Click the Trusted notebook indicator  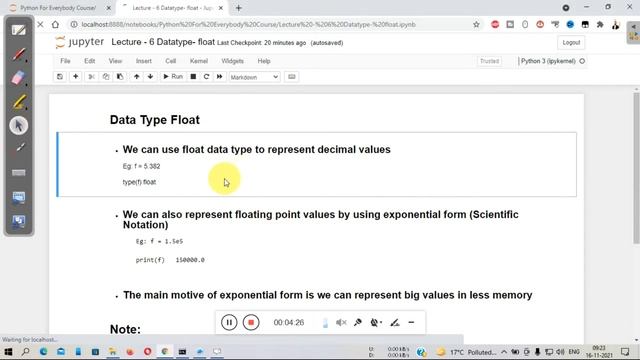(x=489, y=61)
